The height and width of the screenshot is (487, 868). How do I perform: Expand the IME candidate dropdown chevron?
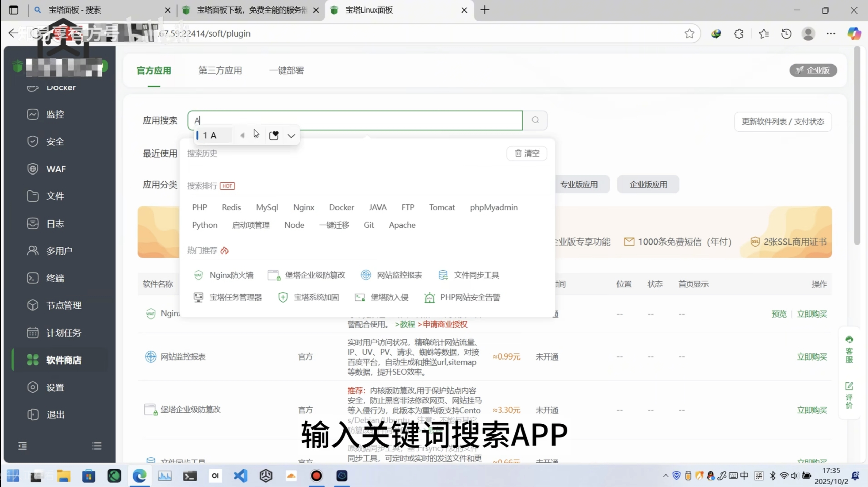[x=291, y=136]
